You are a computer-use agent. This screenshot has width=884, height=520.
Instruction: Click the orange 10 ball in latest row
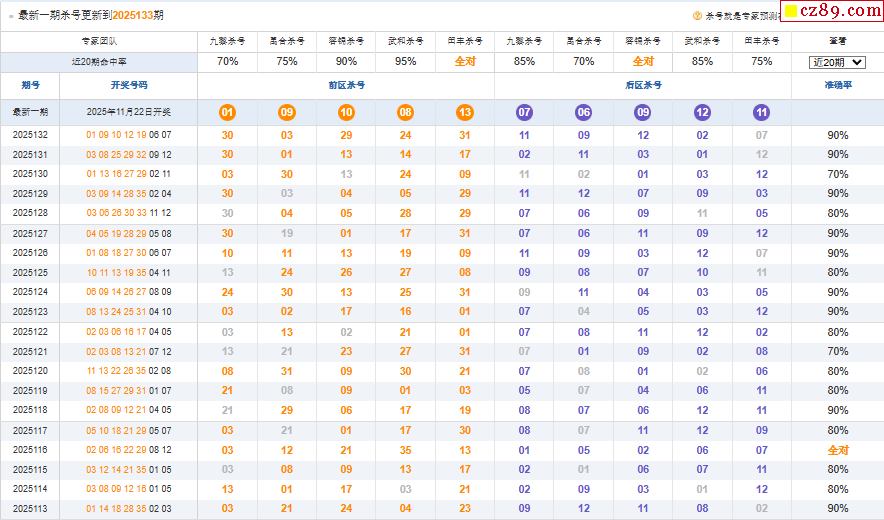(x=346, y=112)
